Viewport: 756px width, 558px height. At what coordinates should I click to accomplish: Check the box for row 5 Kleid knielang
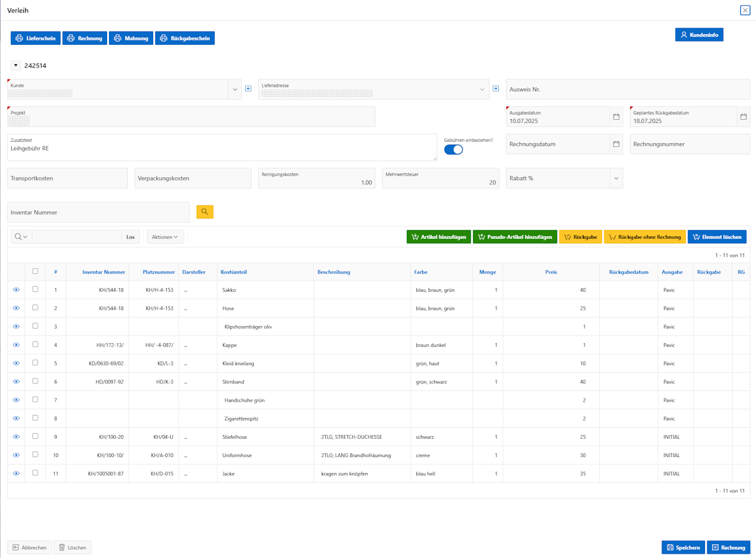[35, 363]
